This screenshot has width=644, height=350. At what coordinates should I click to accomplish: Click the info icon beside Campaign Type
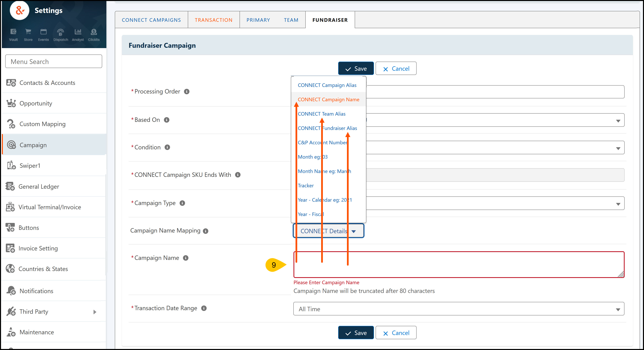click(182, 203)
